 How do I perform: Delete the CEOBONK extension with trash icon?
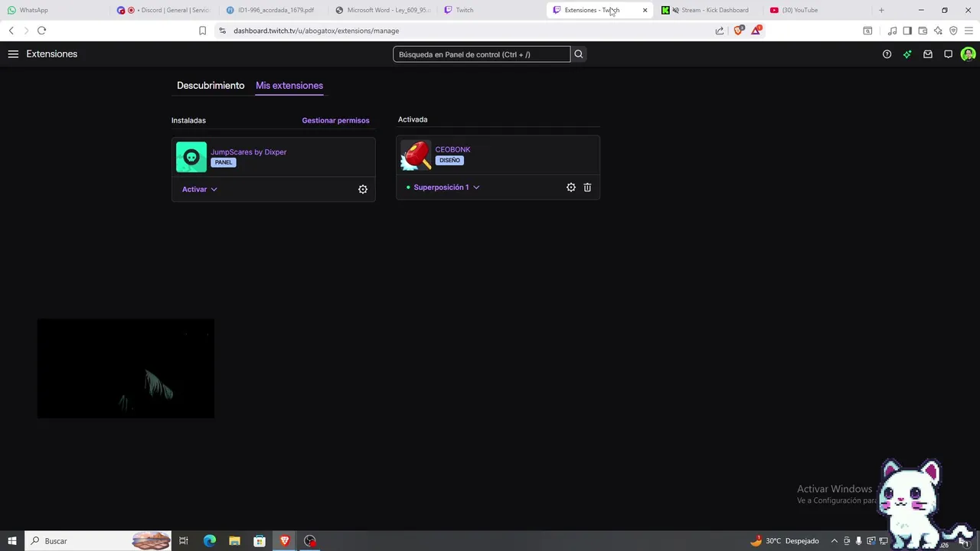[x=587, y=187]
